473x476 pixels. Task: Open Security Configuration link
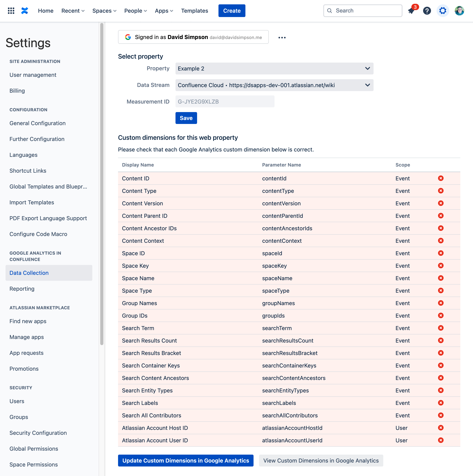pyautogui.click(x=38, y=433)
